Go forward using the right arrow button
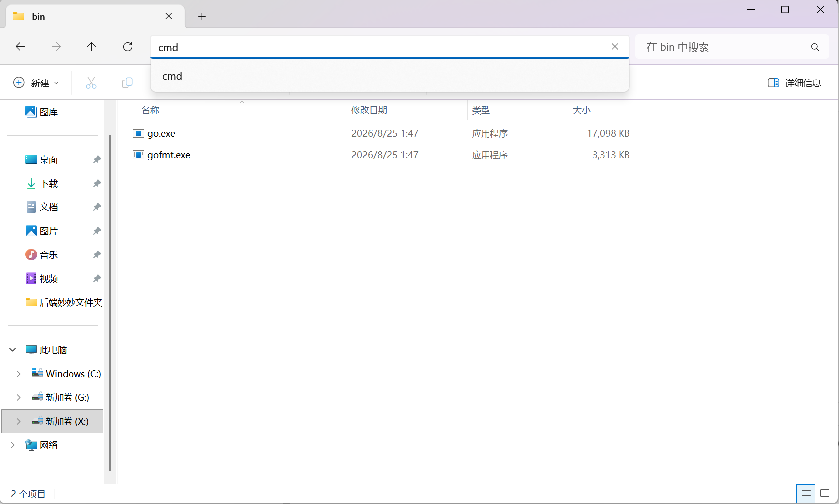839x504 pixels. [x=56, y=47]
